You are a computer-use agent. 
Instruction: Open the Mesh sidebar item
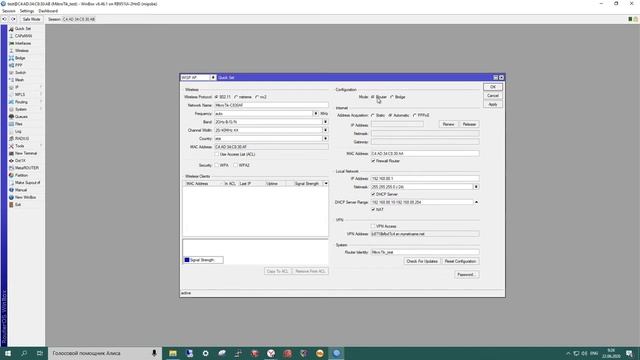pyautogui.click(x=20, y=80)
